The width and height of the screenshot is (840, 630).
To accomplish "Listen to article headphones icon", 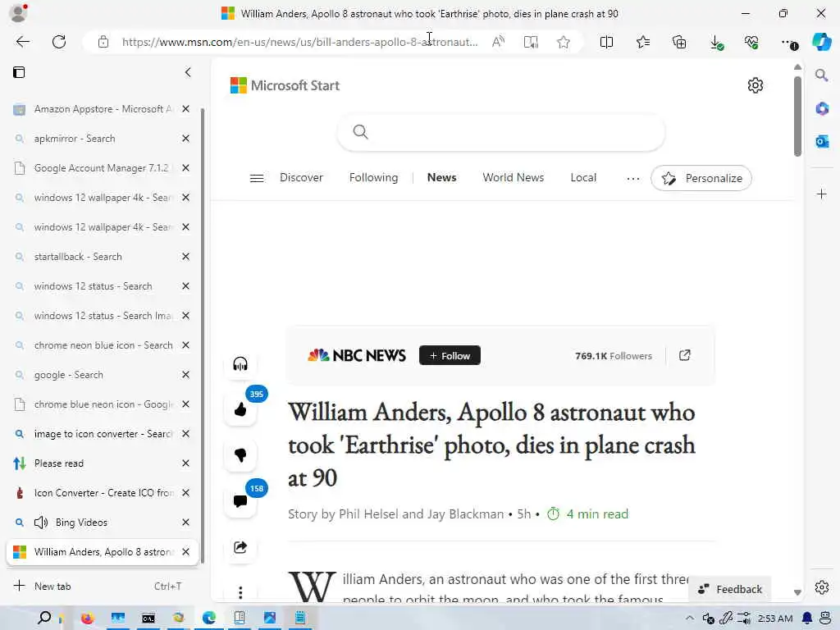I will pos(240,364).
